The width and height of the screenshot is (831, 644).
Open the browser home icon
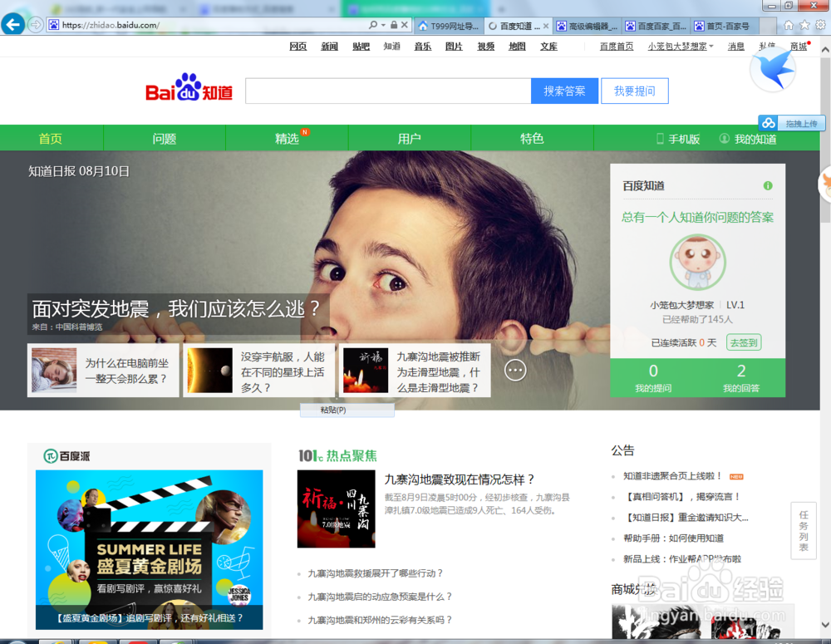789,25
